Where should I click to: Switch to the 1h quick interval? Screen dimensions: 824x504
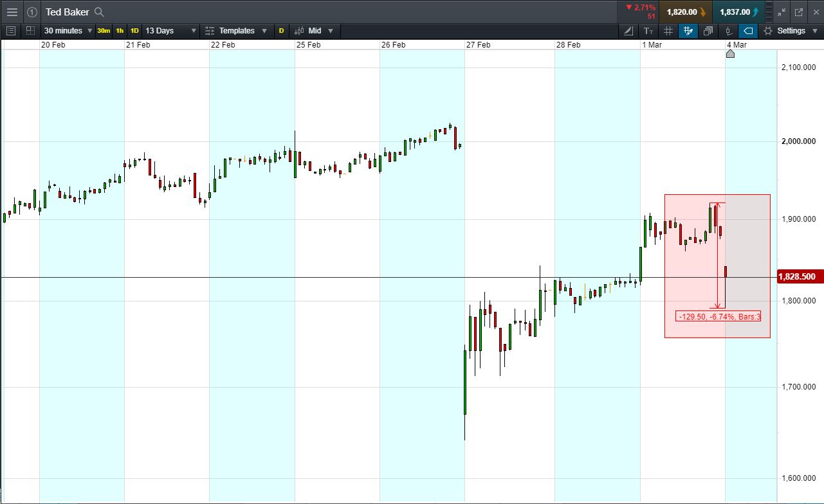click(x=120, y=30)
